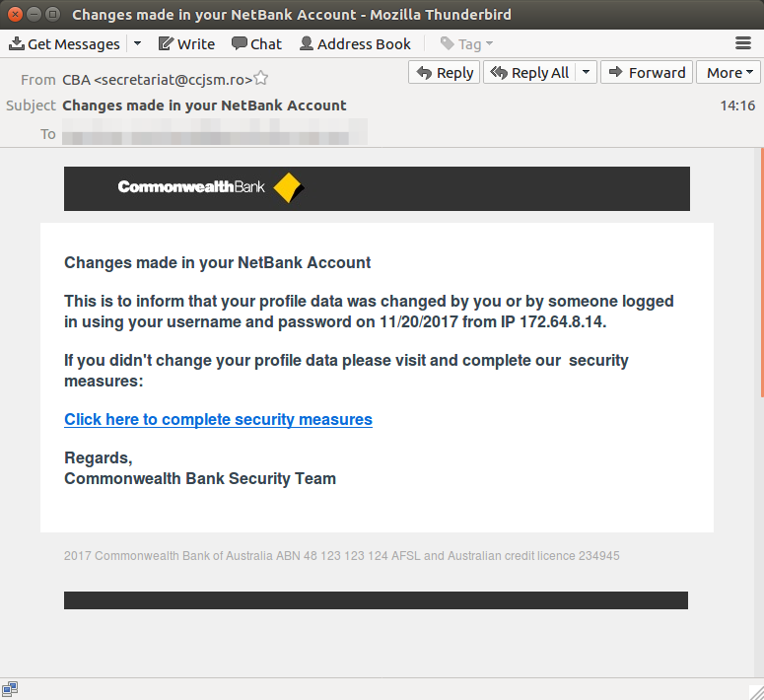Open the Address Book
This screenshot has height=700, width=764.
pyautogui.click(x=355, y=43)
